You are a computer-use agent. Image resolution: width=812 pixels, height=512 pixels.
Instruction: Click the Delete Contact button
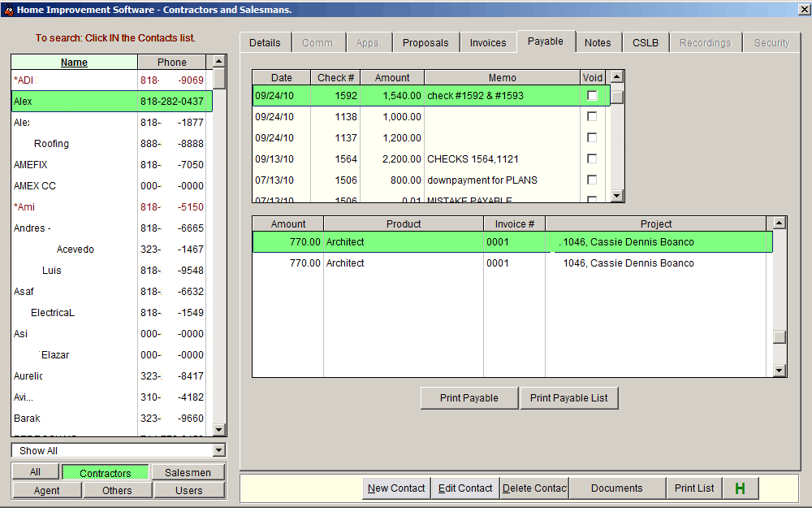pos(534,488)
